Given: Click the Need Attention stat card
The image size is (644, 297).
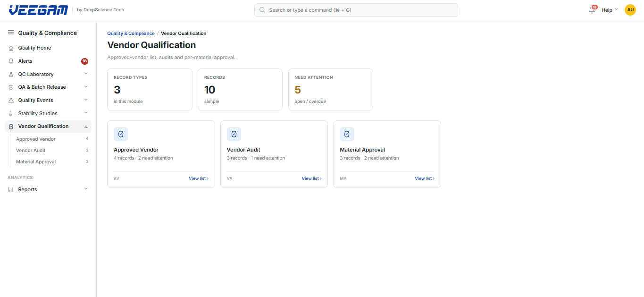Looking at the screenshot, I should pyautogui.click(x=331, y=90).
